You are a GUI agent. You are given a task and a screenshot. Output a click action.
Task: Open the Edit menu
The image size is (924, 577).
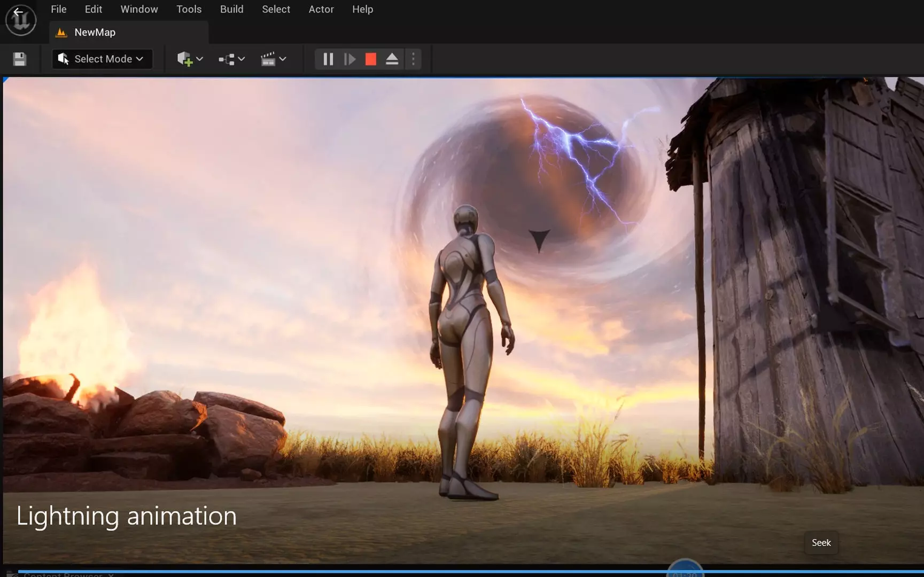pos(93,9)
